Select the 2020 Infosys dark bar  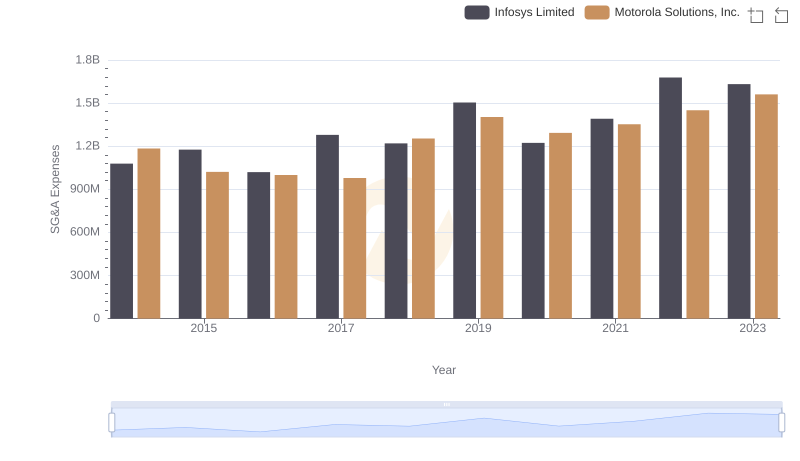(x=533, y=231)
